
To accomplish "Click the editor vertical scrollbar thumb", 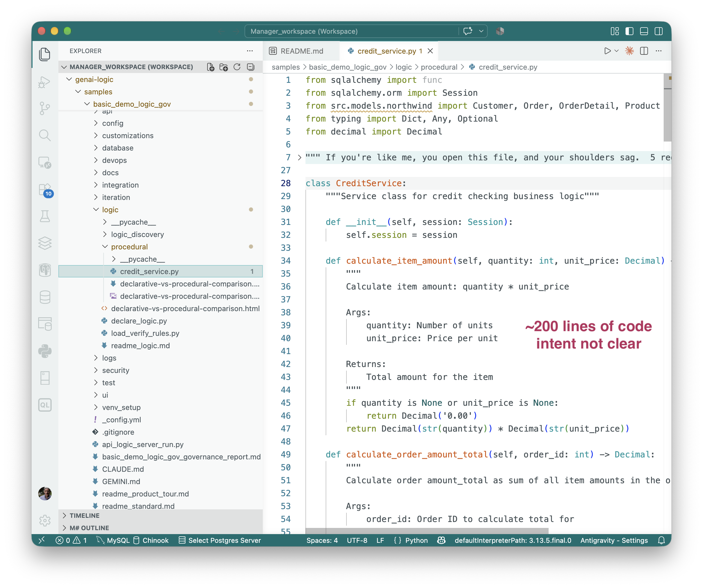I will (x=667, y=107).
